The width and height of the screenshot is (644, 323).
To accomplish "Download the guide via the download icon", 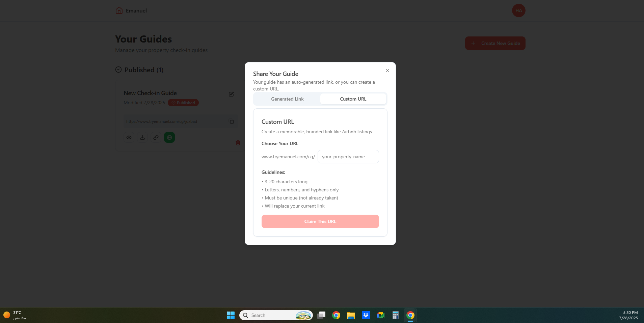I will point(142,137).
